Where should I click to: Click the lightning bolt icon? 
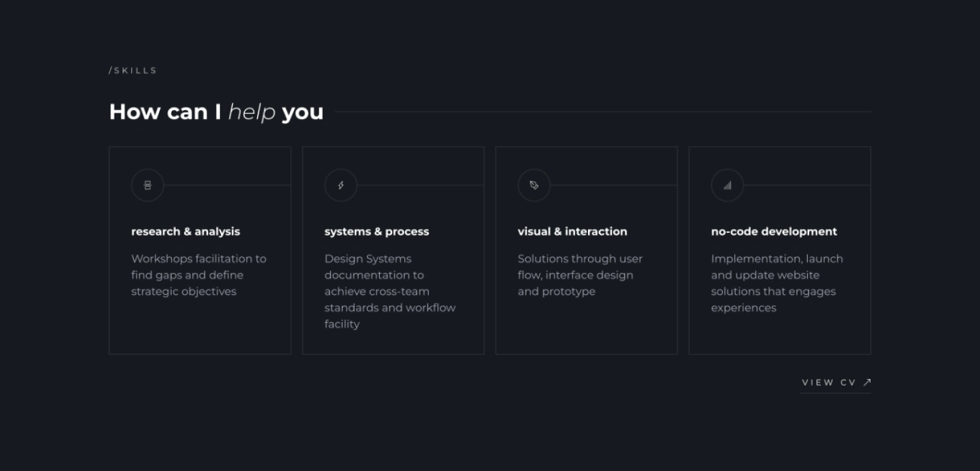click(341, 185)
